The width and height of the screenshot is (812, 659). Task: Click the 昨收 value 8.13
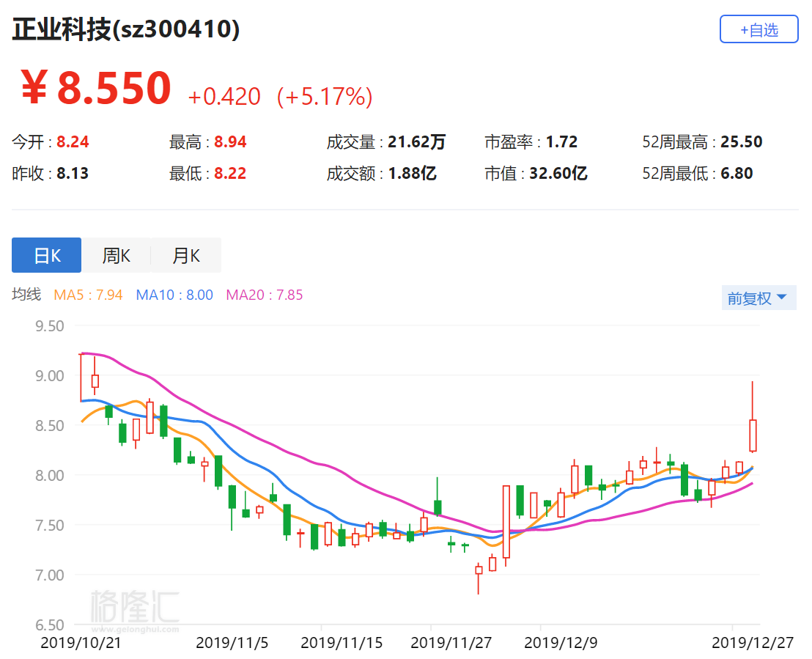click(x=73, y=173)
